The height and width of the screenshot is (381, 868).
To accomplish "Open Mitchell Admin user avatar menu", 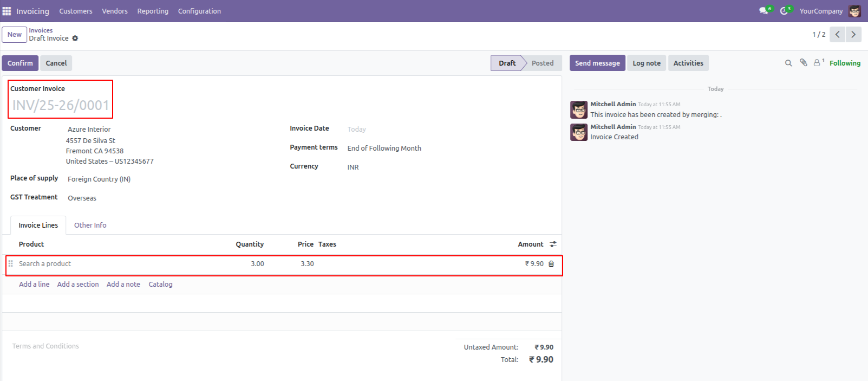I will tap(855, 11).
